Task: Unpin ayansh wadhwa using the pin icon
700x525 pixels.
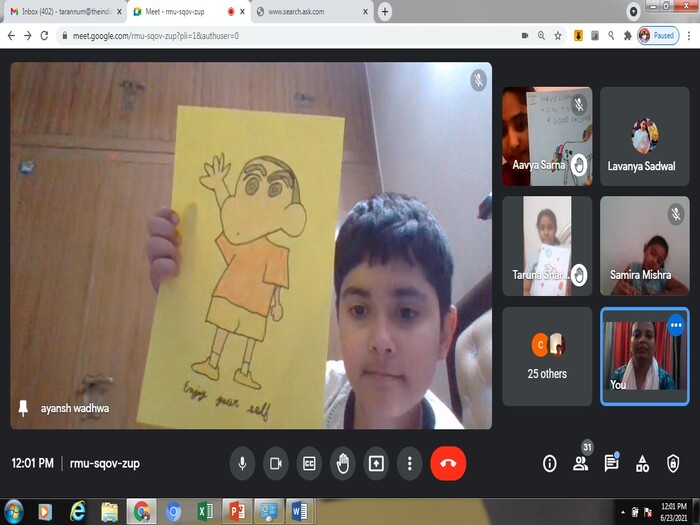Action: [23, 408]
